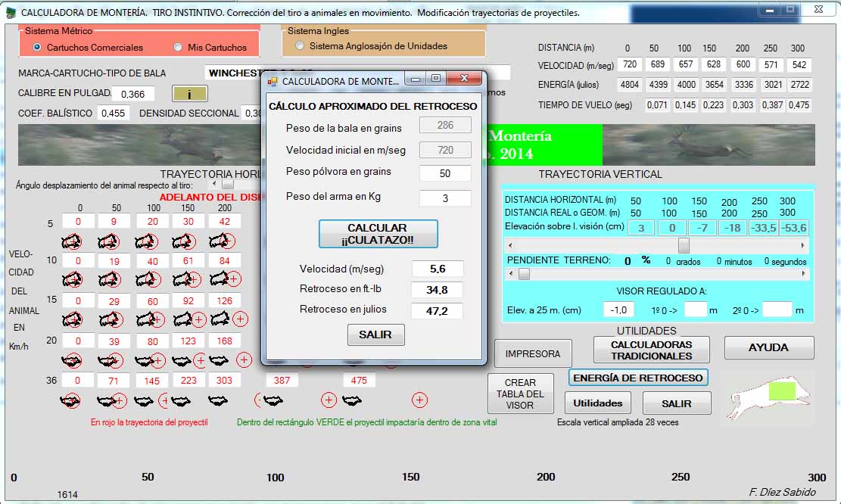Click left arrow of animal angle scrollbar
The image size is (841, 504).
click(214, 184)
